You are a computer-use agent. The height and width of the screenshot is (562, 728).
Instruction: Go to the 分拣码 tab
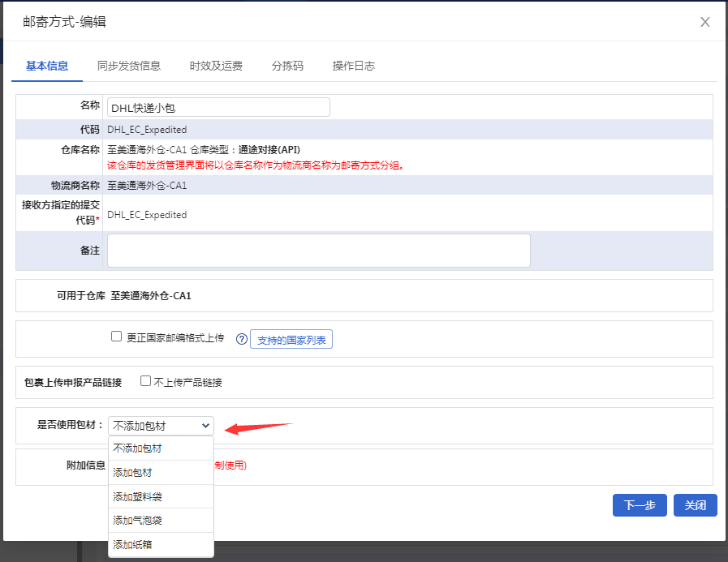pos(287,66)
